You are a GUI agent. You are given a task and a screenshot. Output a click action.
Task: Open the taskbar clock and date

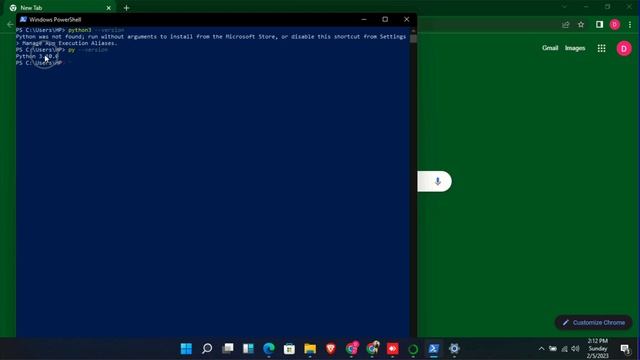(x=598, y=349)
